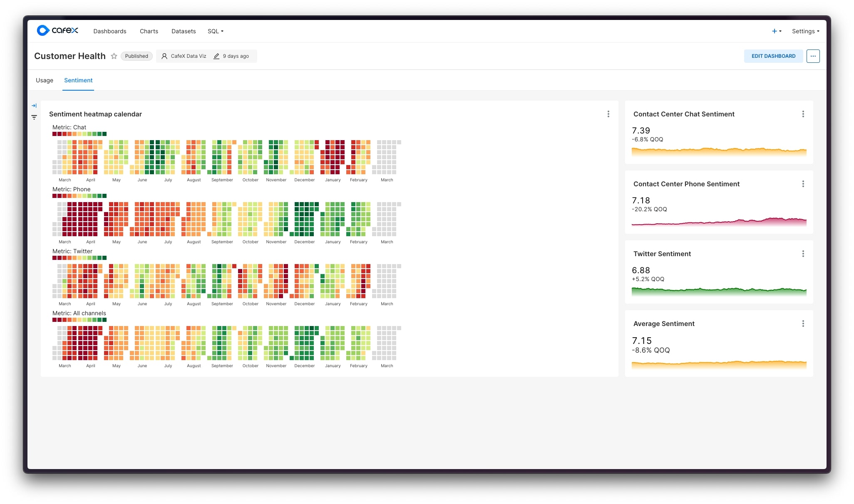Open the filter funnel icon
Screen dimensions: 854x504
coord(34,117)
